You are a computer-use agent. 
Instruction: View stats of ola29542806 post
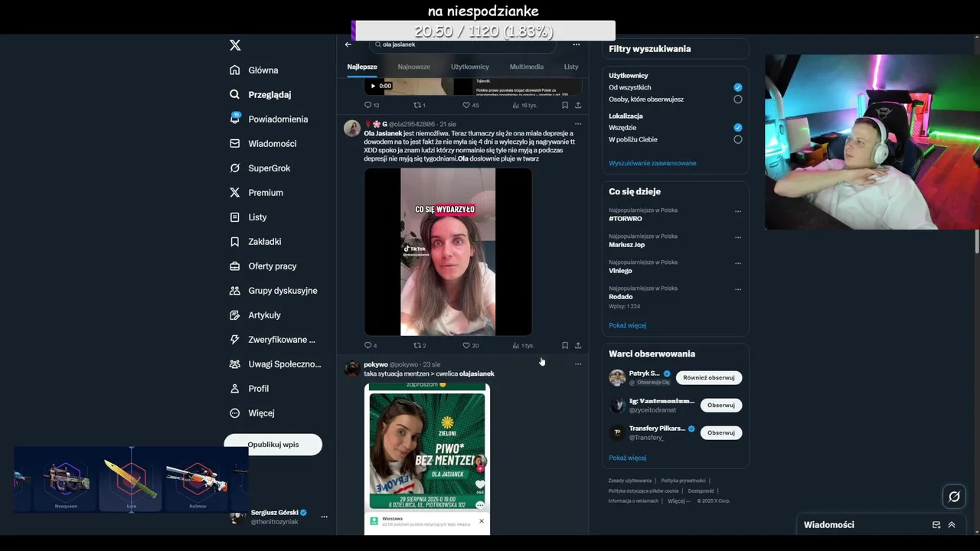(524, 345)
